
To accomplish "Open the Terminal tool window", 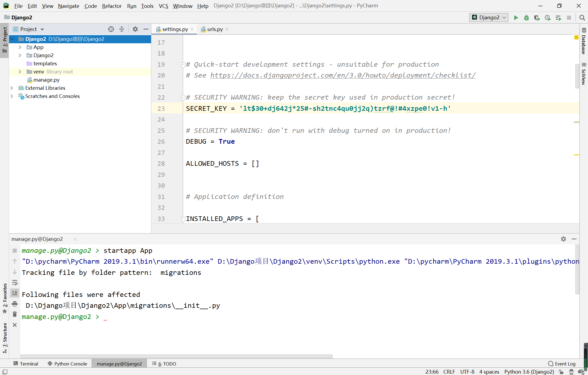I will 26,364.
